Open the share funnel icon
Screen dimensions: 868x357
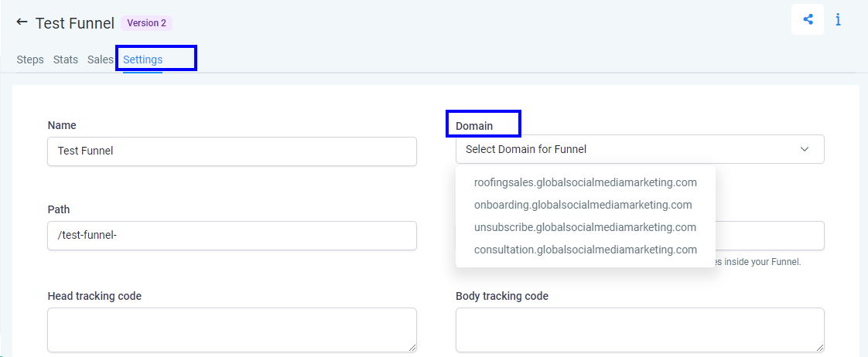point(808,19)
